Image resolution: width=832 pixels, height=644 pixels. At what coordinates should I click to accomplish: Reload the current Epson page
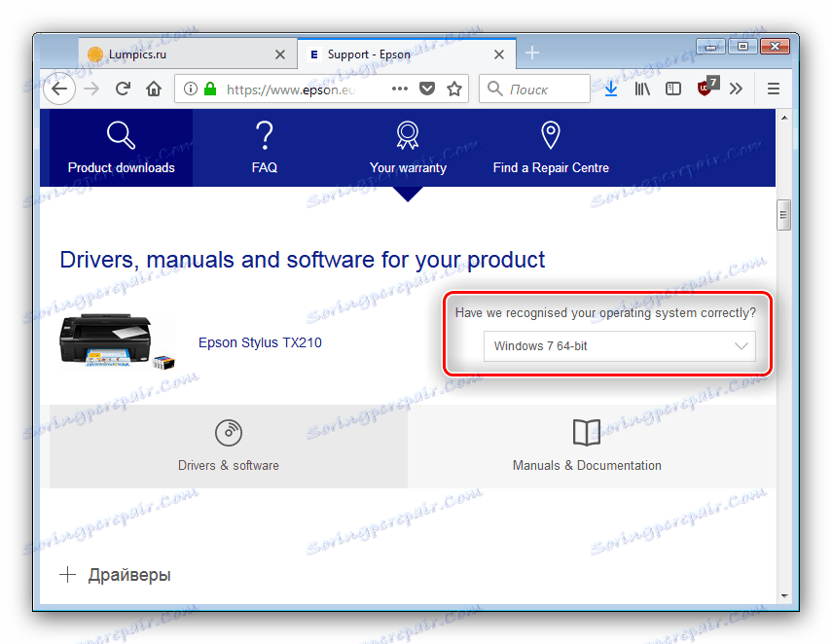(x=124, y=89)
